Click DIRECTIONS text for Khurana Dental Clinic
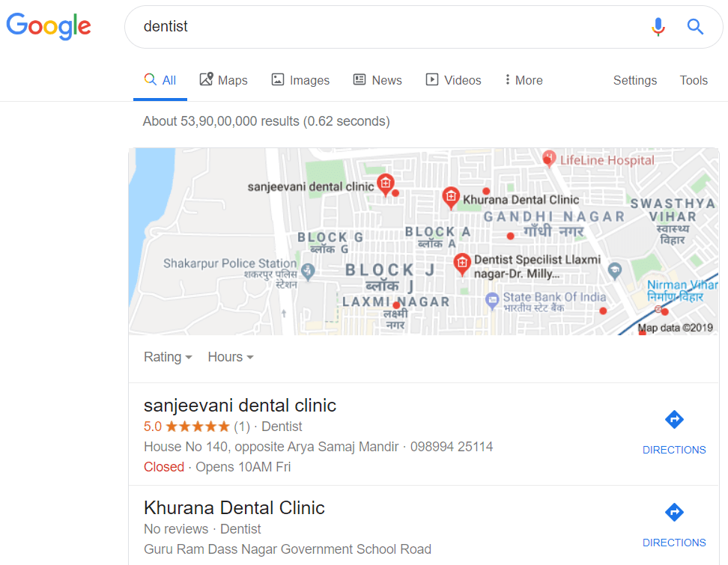728x565 pixels. pos(674,543)
